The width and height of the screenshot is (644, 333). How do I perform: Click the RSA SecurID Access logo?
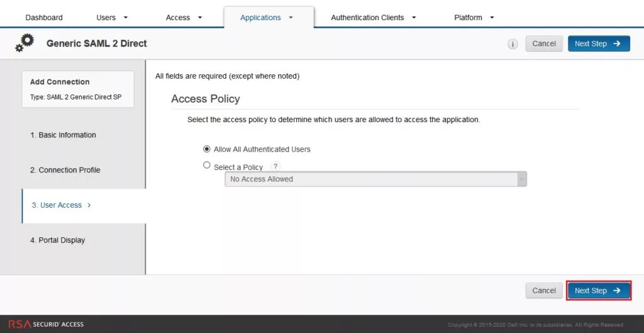[x=46, y=324]
